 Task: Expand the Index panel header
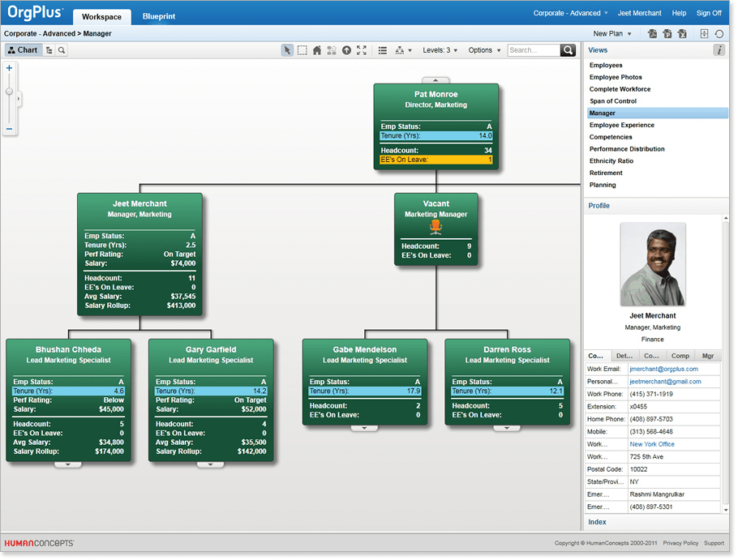[655, 522]
